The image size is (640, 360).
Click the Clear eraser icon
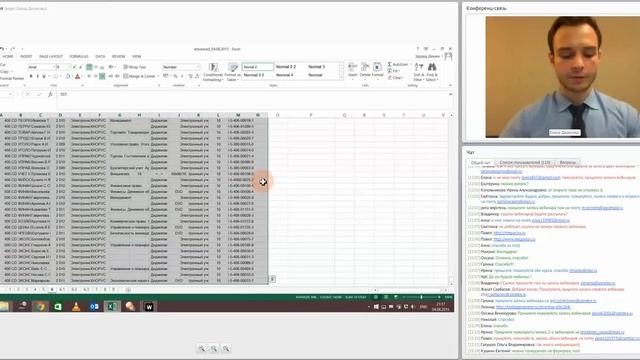[389, 78]
